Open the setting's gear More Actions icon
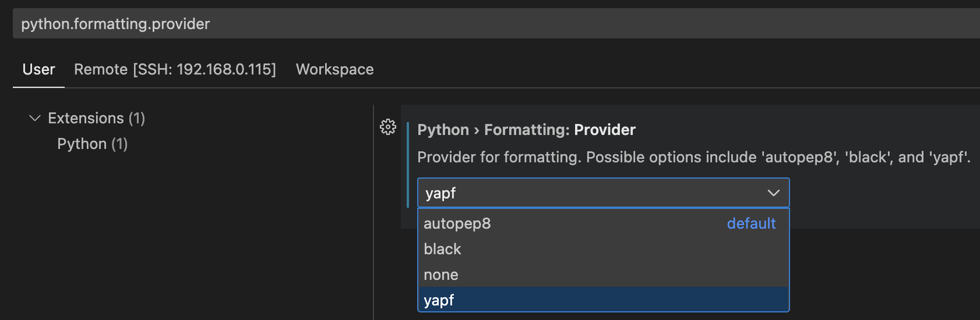Image resolution: width=980 pixels, height=320 pixels. point(388,127)
